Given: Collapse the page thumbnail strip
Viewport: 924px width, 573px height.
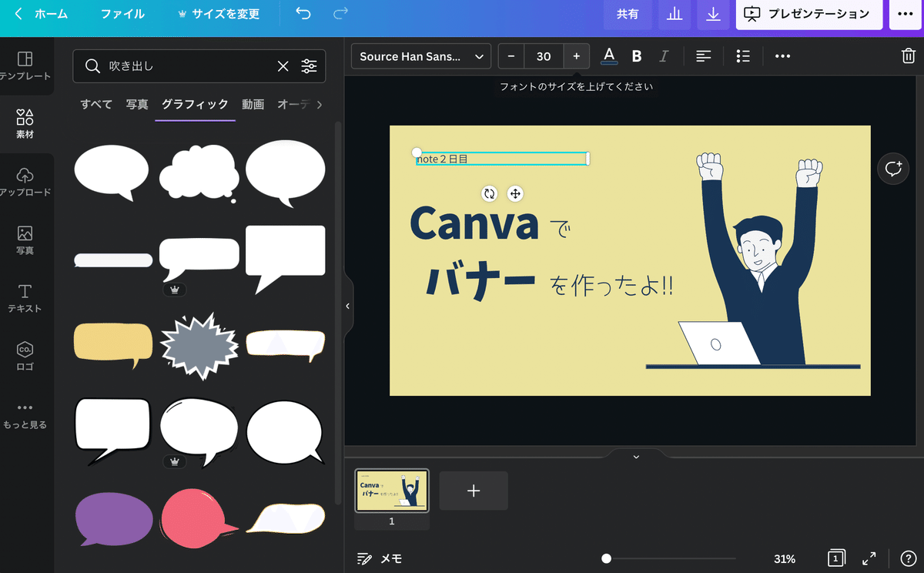Looking at the screenshot, I should (x=636, y=456).
